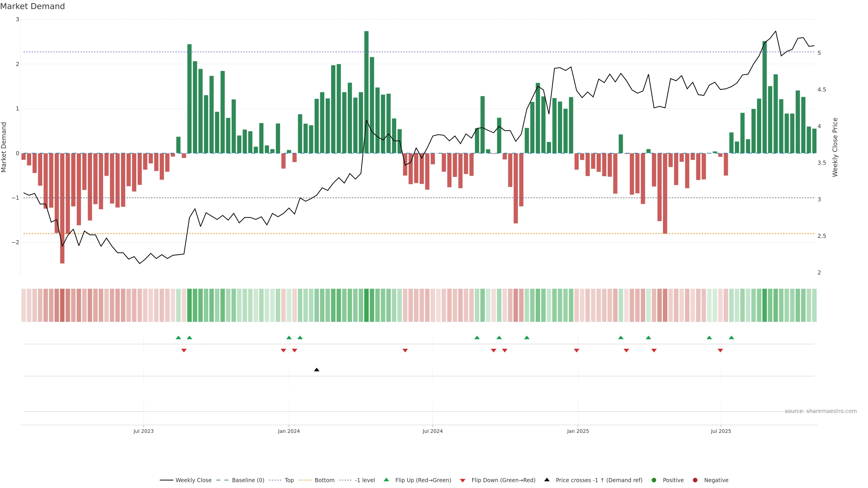The height and width of the screenshot is (488, 868).
Task: Click green Flip Up legend triangle icon
Action: click(x=387, y=480)
